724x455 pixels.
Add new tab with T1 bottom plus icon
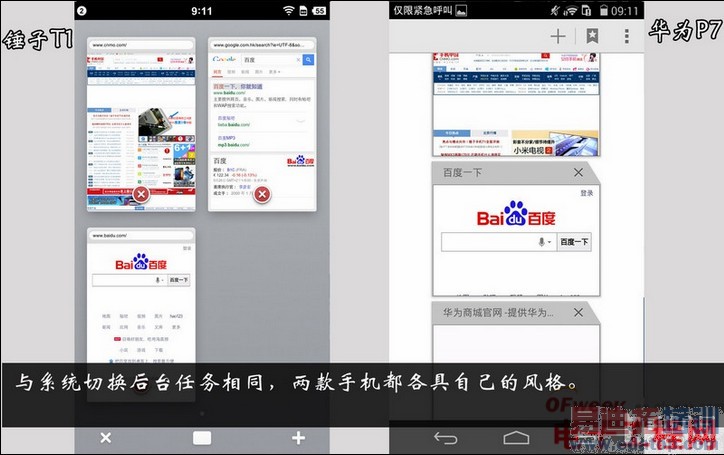click(x=298, y=437)
